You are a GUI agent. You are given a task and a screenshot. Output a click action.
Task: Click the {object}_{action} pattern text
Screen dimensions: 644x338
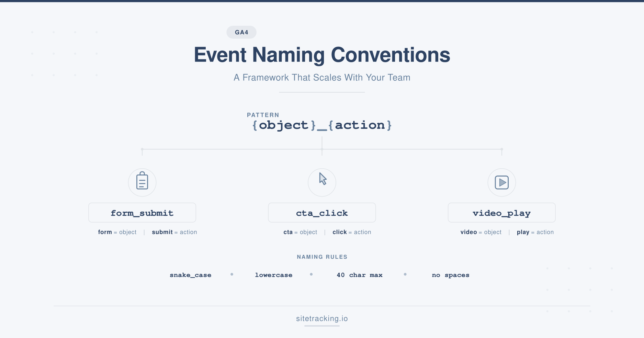tap(322, 125)
